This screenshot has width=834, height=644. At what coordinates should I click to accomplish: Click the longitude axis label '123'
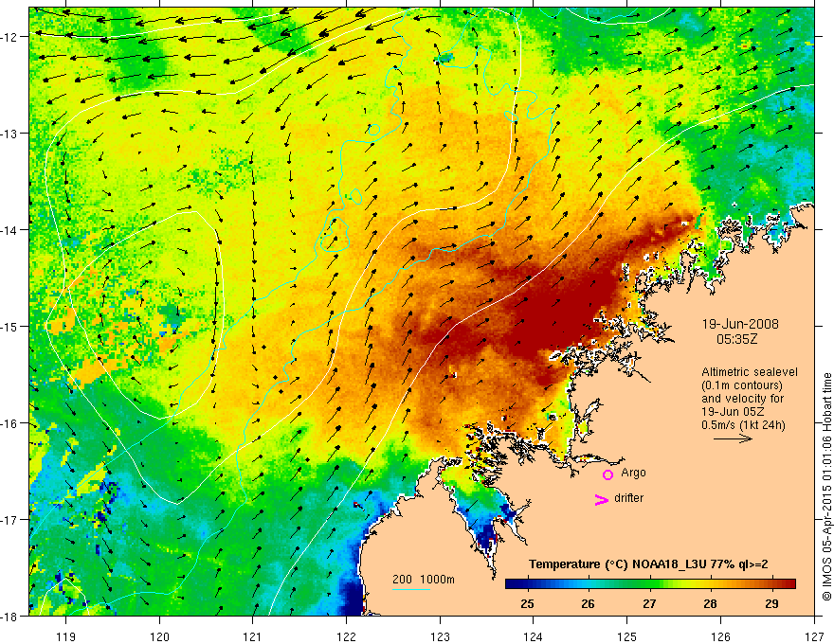tap(440, 636)
